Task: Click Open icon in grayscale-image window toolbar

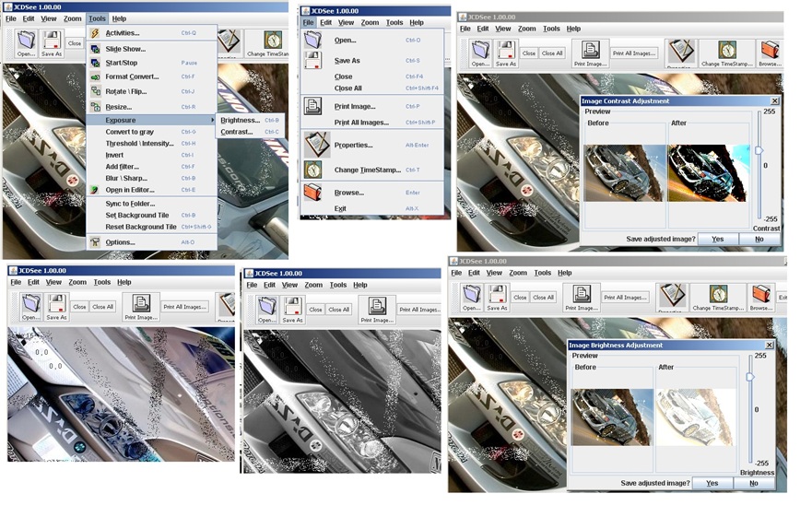Action: pyautogui.click(x=266, y=310)
